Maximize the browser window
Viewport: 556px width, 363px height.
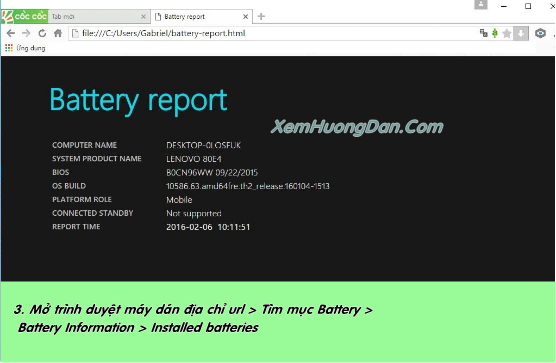[528, 6]
